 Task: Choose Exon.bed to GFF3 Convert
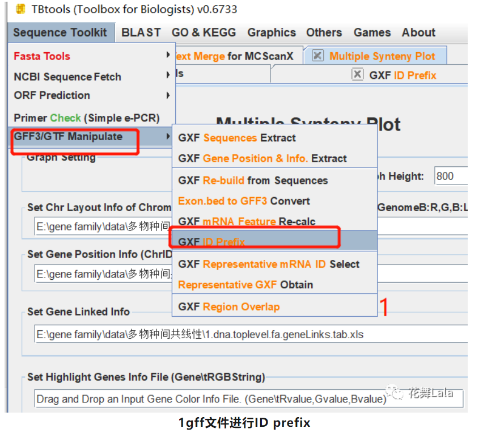[274, 201]
